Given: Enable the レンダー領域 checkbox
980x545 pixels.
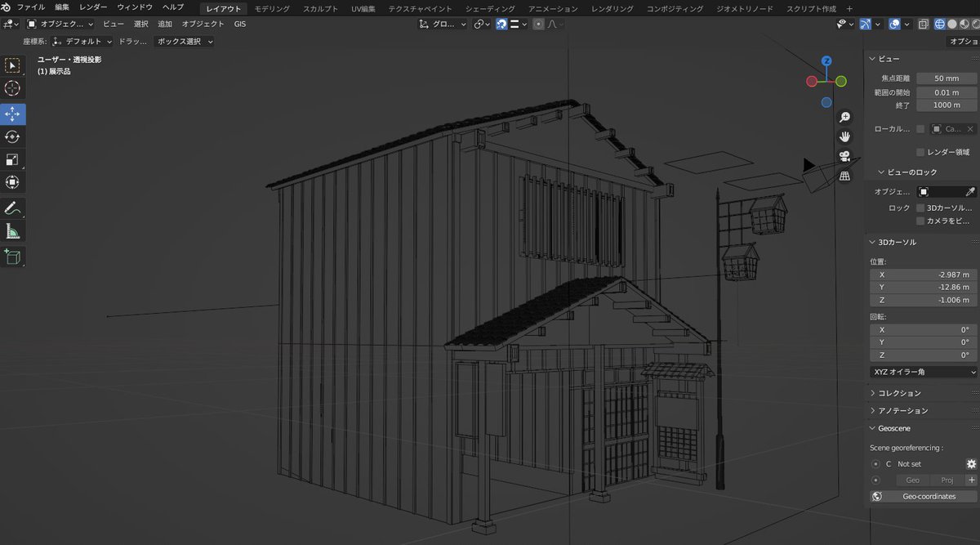Looking at the screenshot, I should point(921,152).
